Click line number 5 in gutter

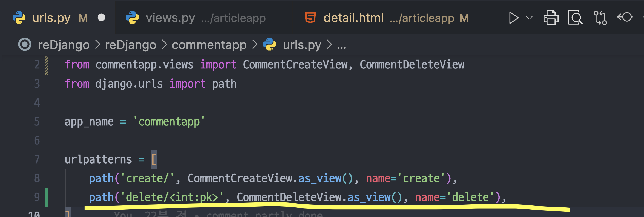tap(37, 121)
